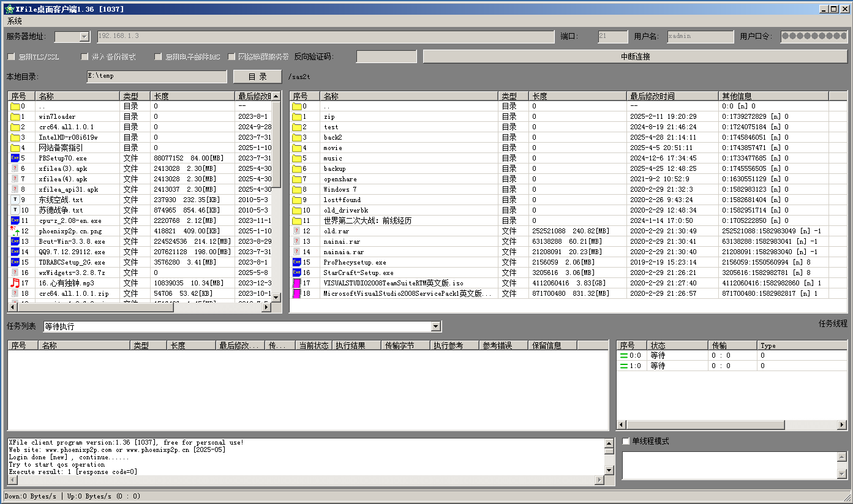The image size is (853, 504).
Task: Enable the 单线程模式 checkbox
Action: [x=626, y=441]
